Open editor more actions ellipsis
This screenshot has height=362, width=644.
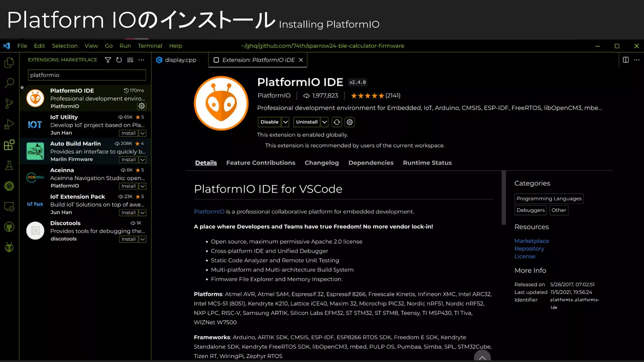click(637, 60)
